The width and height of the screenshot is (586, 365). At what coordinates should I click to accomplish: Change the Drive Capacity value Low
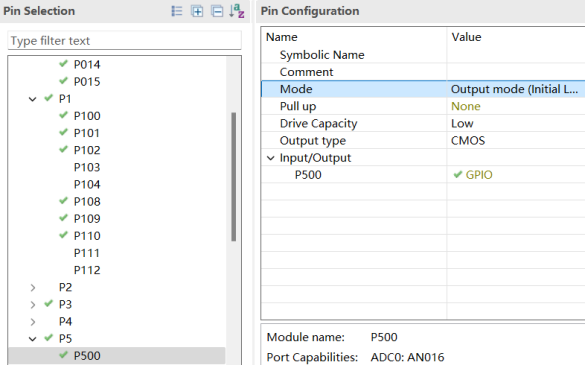462,124
